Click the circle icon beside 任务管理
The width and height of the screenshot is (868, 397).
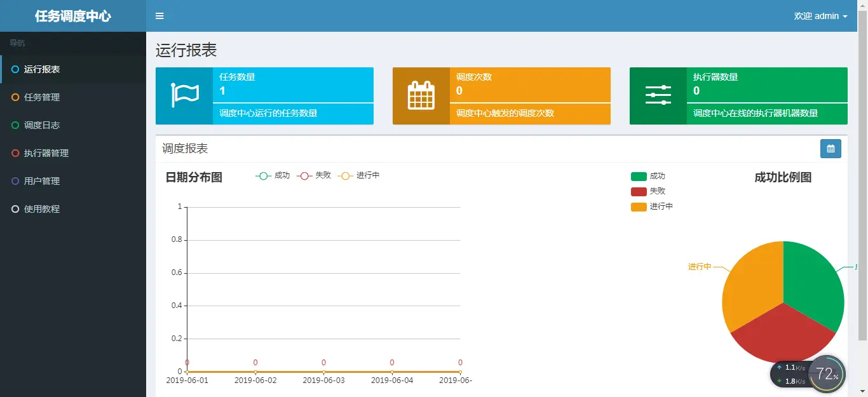point(15,97)
